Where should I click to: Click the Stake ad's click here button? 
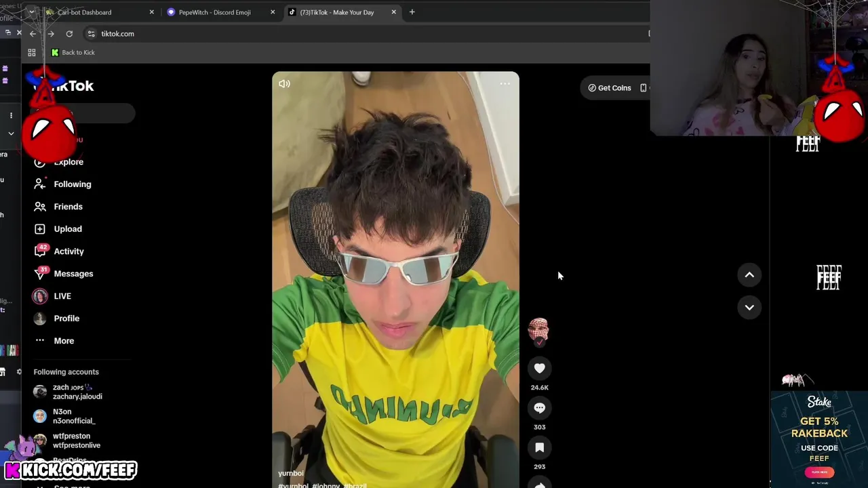[819, 472]
